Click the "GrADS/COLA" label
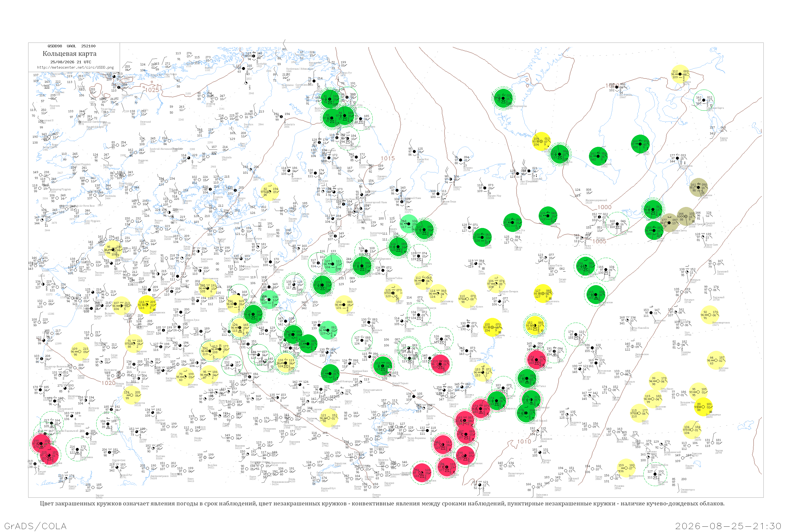 (x=35, y=526)
